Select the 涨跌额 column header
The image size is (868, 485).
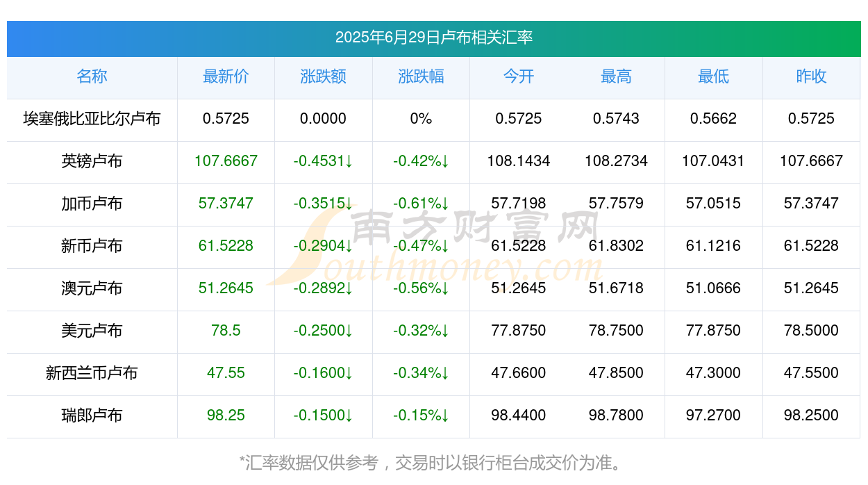pyautogui.click(x=324, y=76)
